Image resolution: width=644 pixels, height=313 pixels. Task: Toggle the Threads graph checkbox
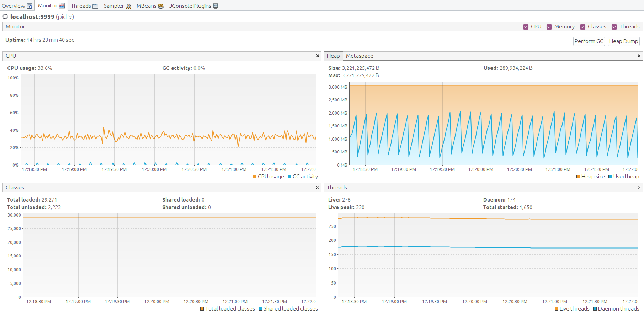click(x=614, y=27)
